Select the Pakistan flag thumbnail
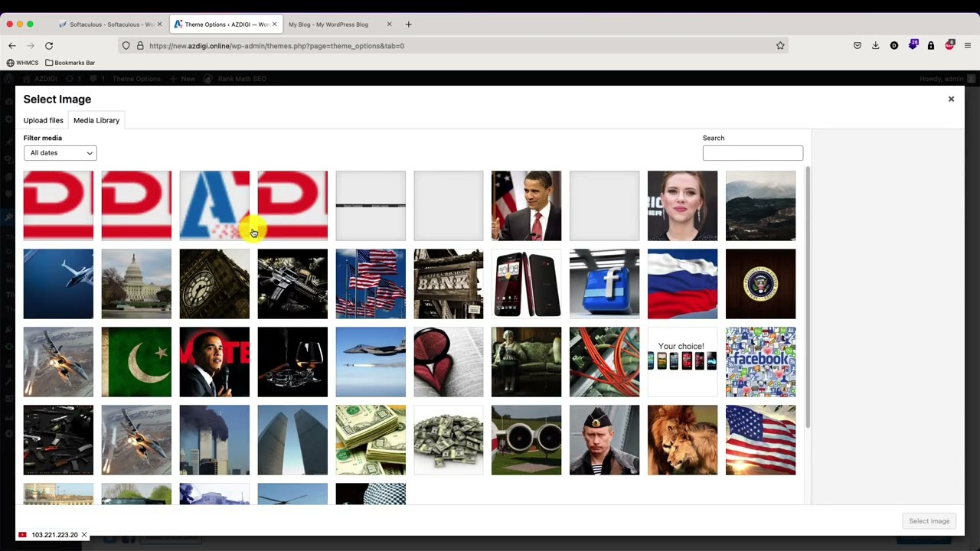 (136, 362)
